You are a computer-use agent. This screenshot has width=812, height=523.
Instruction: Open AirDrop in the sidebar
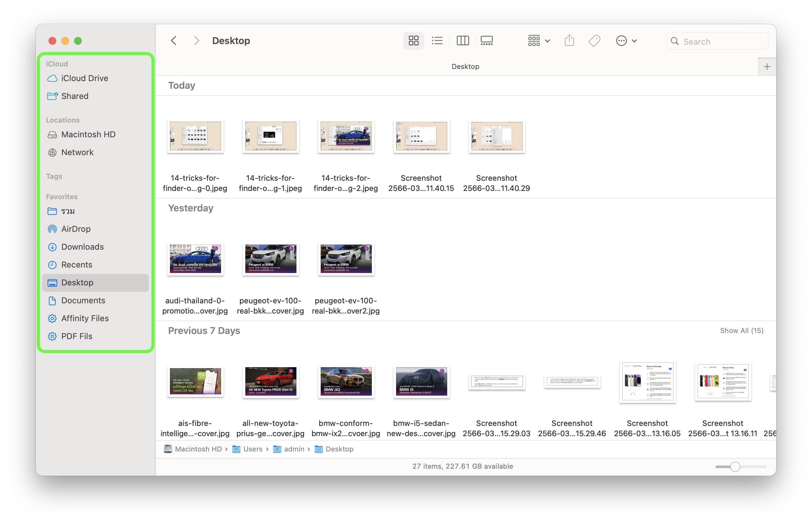(76, 229)
